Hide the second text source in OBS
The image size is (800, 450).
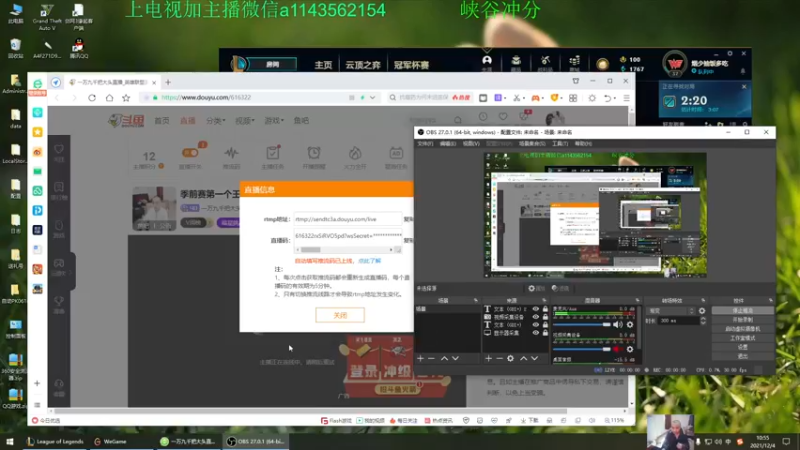(535, 324)
